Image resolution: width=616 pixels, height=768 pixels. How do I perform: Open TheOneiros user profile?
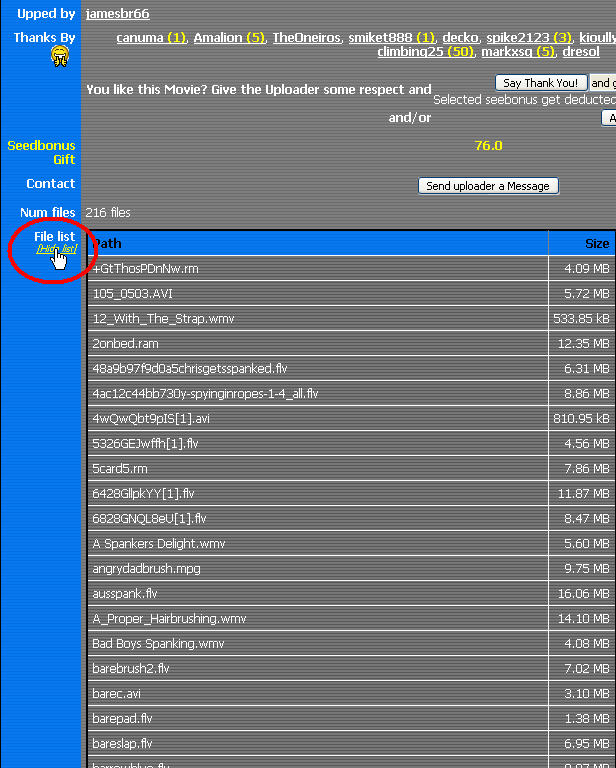[307, 38]
